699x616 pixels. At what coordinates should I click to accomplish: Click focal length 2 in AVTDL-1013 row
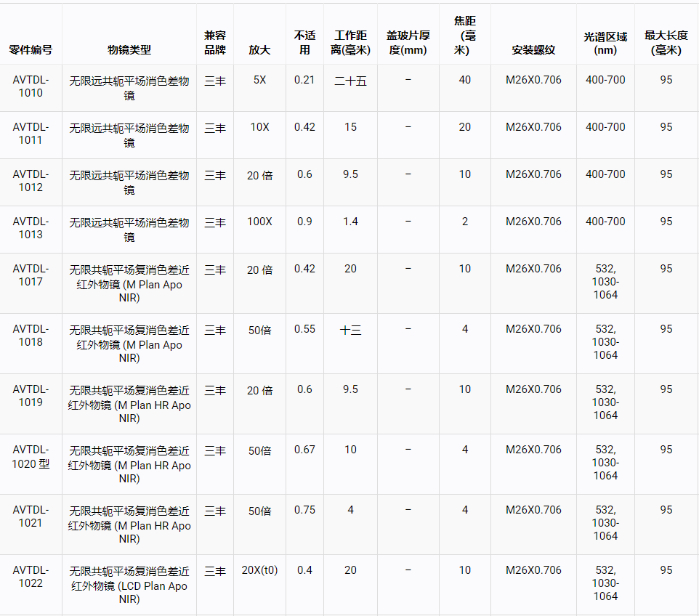click(x=465, y=222)
